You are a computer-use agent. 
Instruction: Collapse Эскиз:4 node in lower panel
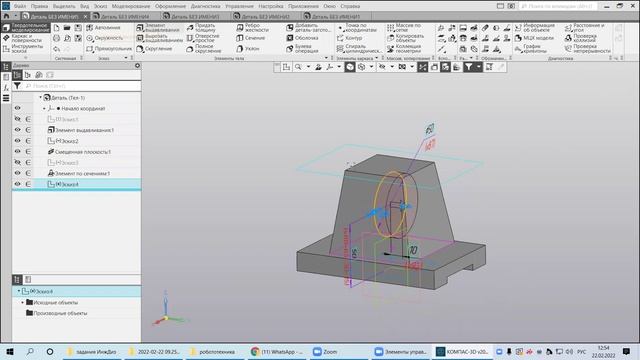[x=19, y=291]
